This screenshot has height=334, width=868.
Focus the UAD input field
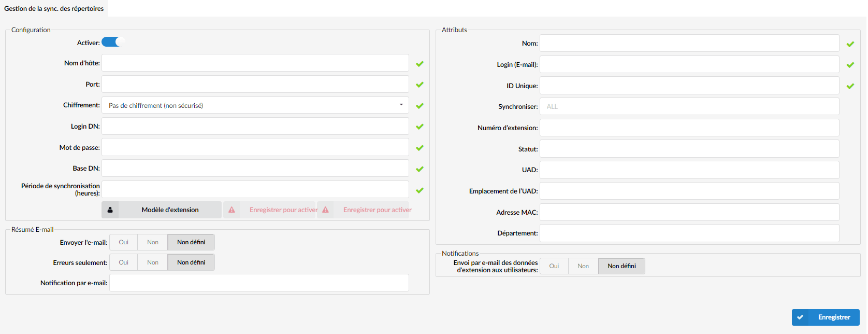click(689, 170)
